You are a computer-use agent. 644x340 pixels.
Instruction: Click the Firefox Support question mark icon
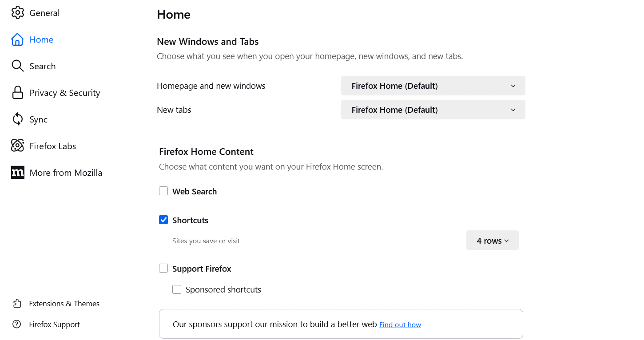click(17, 324)
